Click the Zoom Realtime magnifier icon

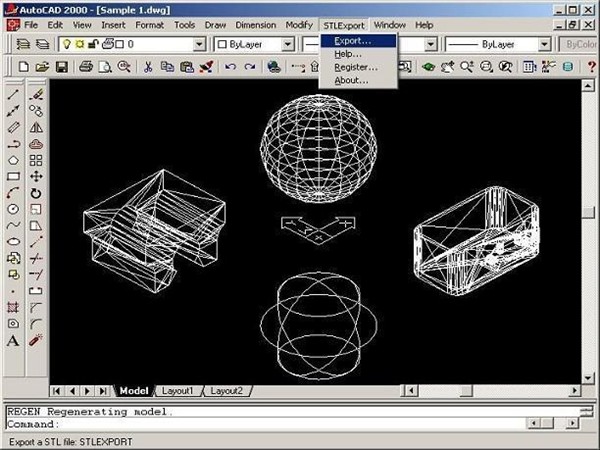[466, 67]
